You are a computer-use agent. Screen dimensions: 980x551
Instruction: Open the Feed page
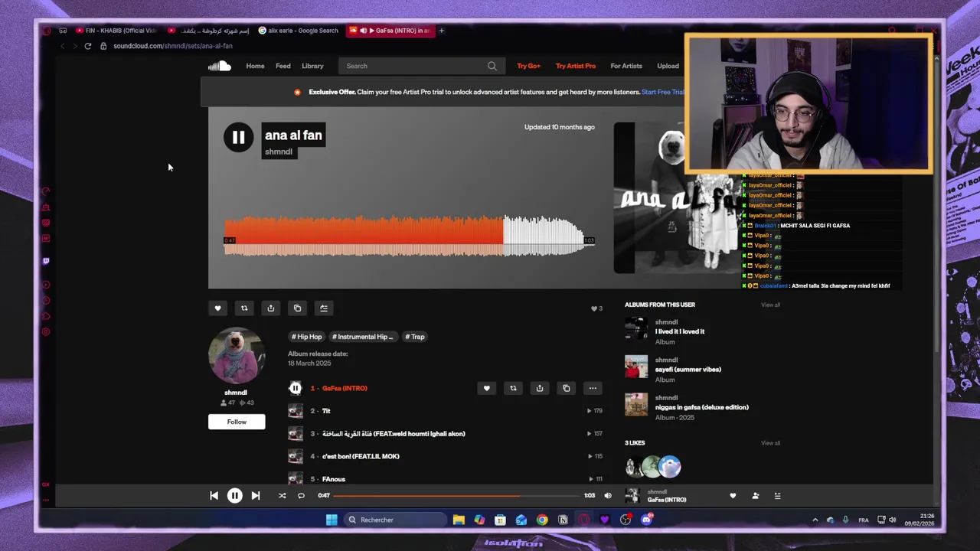[283, 66]
